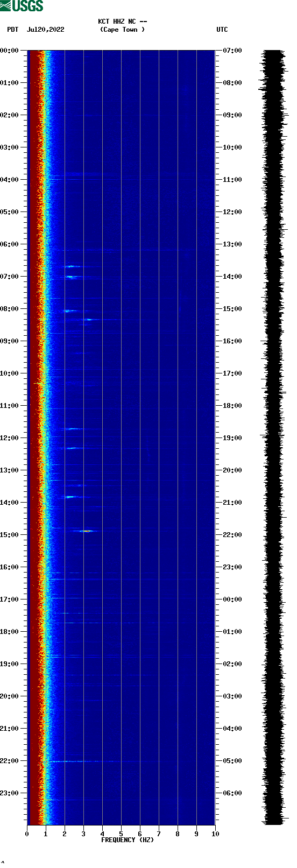Click the (Cape Town ) subtitle
297x868 pixels.
122,30
